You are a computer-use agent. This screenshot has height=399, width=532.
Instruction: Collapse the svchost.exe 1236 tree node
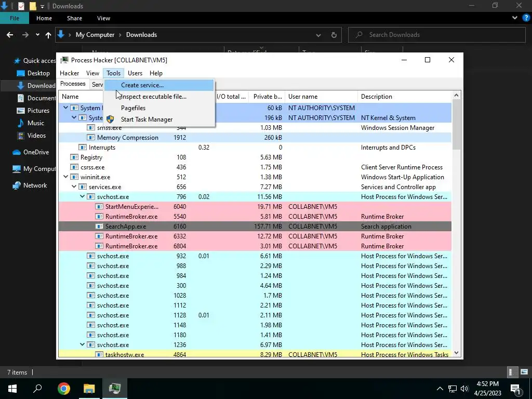83,345
